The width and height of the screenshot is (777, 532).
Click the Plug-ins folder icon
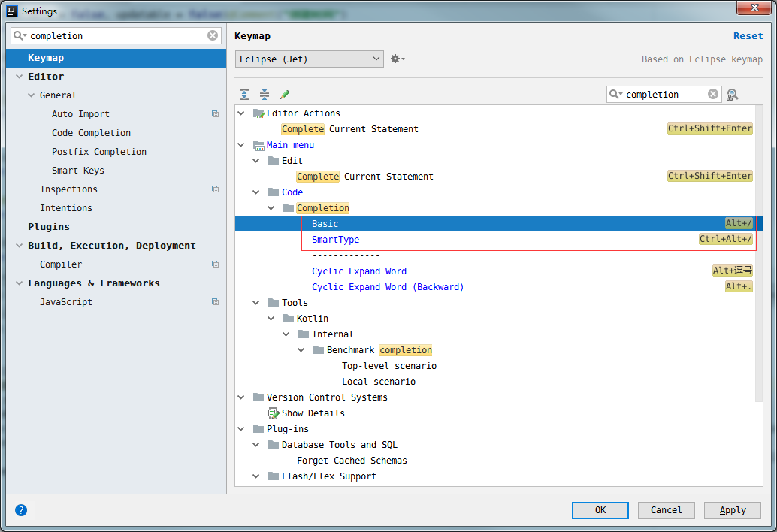pos(258,429)
